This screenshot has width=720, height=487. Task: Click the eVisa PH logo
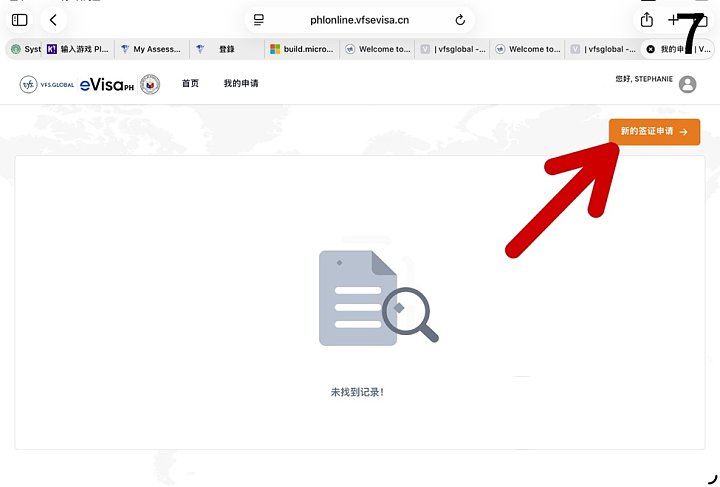point(106,85)
